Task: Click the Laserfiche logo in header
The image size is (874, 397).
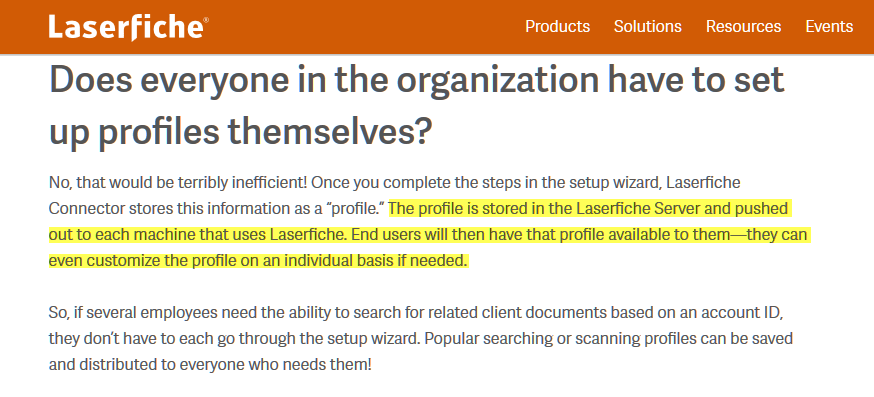Action: point(129,28)
